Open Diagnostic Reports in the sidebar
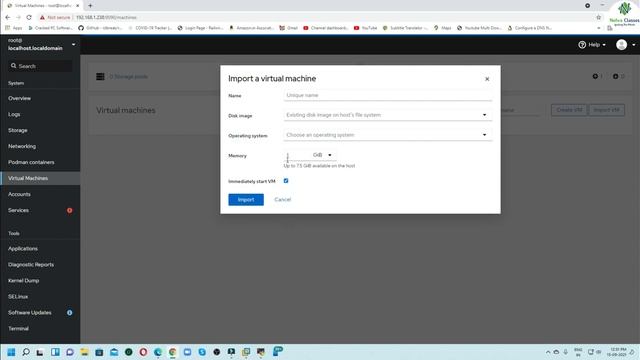This screenshot has height=360, width=640. (31, 264)
